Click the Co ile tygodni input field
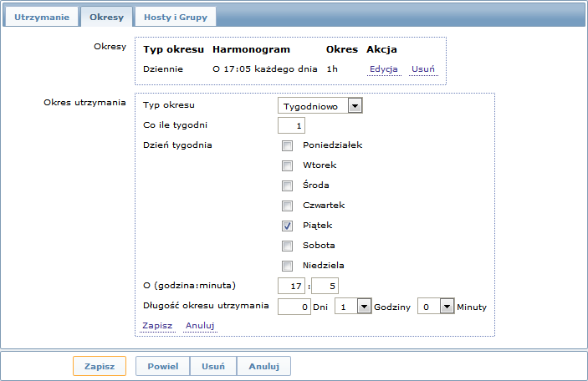 [291, 125]
